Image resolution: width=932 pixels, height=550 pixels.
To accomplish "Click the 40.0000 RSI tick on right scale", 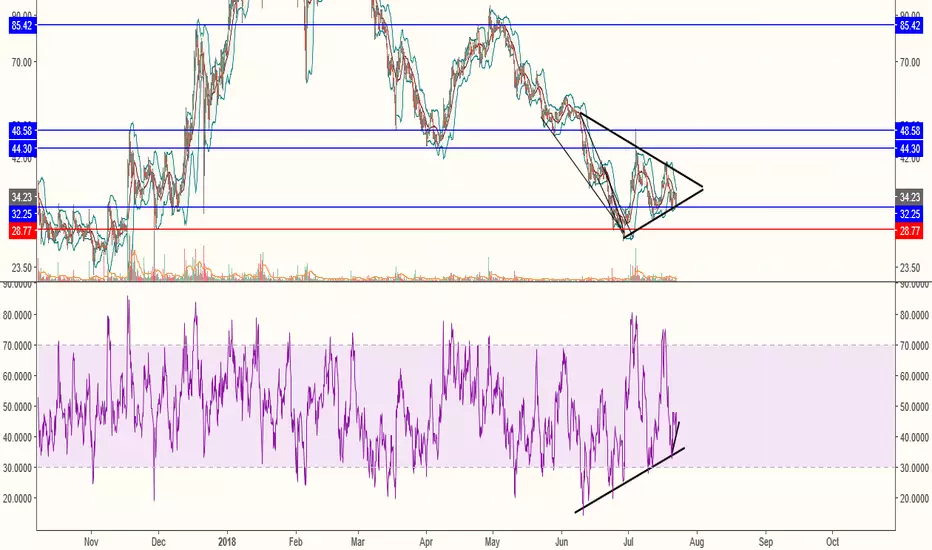I will (914, 437).
